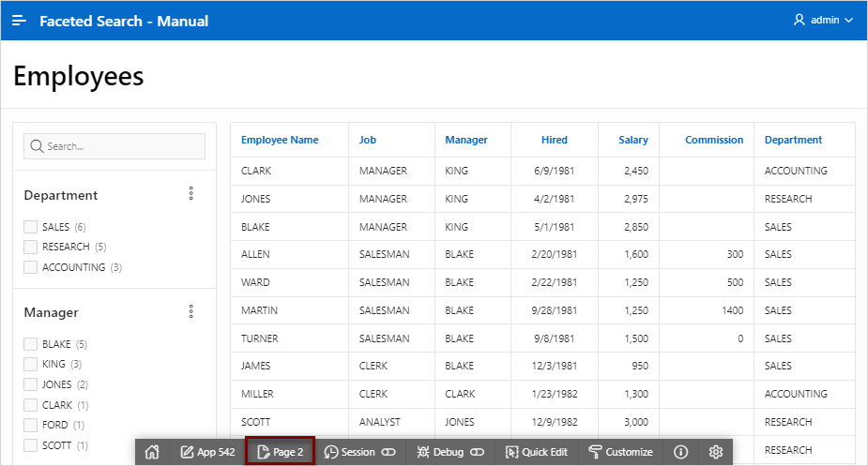868x466 pixels.
Task: Check the SCOTT manager checkbox
Action: (x=30, y=445)
